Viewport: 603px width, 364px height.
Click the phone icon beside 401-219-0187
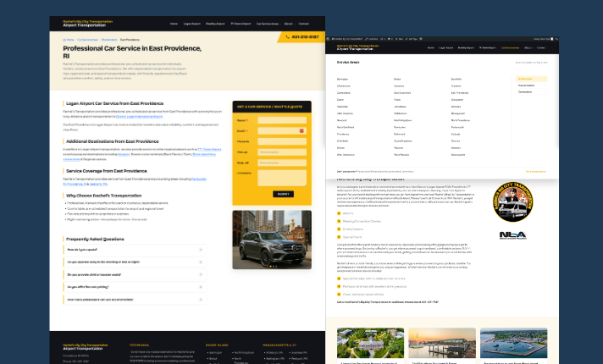click(x=288, y=37)
